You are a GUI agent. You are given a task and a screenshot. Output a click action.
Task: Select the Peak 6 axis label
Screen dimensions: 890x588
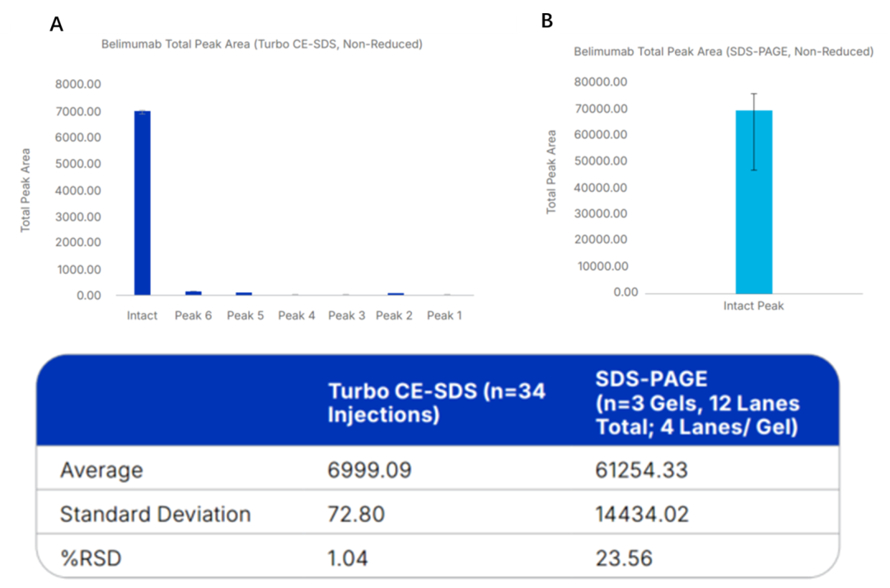[x=193, y=315]
